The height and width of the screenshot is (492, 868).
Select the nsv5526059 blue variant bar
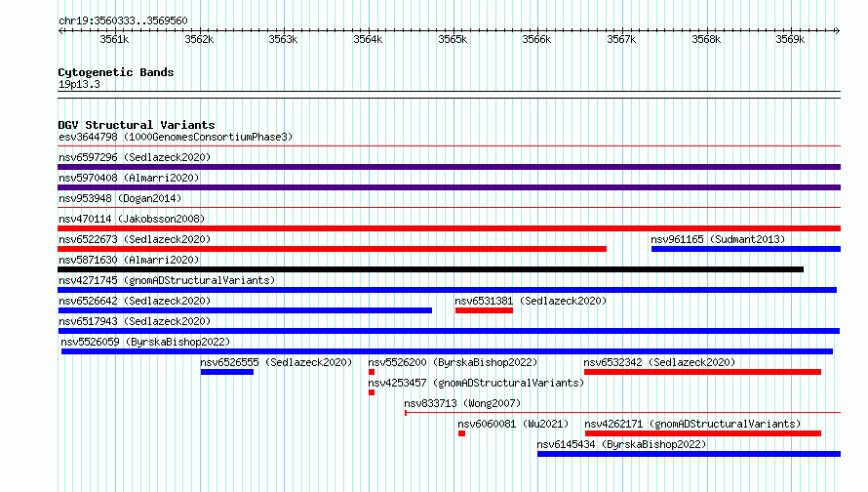[448, 351]
